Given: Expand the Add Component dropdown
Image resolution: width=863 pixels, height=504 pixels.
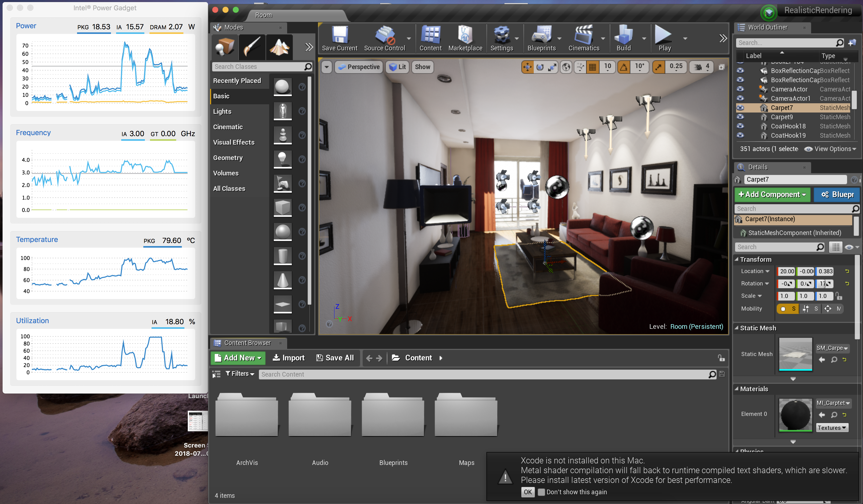Looking at the screenshot, I should click(772, 194).
